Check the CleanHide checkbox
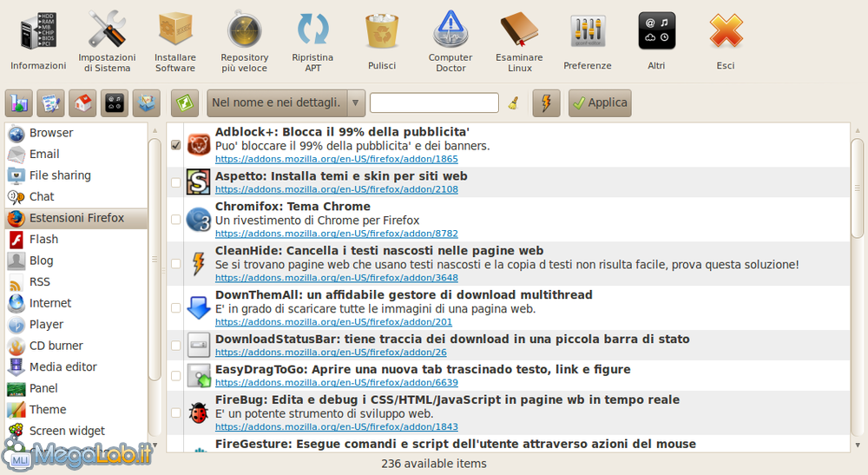This screenshot has height=475, width=868. click(176, 263)
